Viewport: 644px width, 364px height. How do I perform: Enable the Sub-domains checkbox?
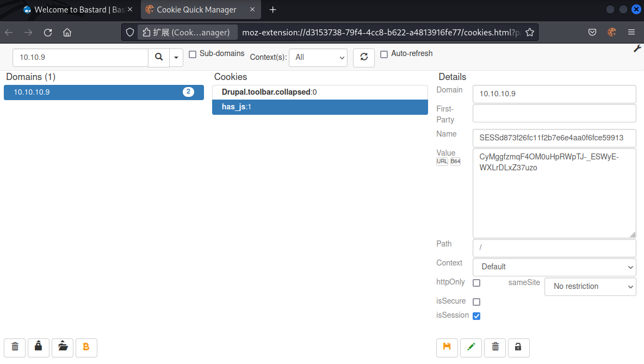pyautogui.click(x=193, y=54)
